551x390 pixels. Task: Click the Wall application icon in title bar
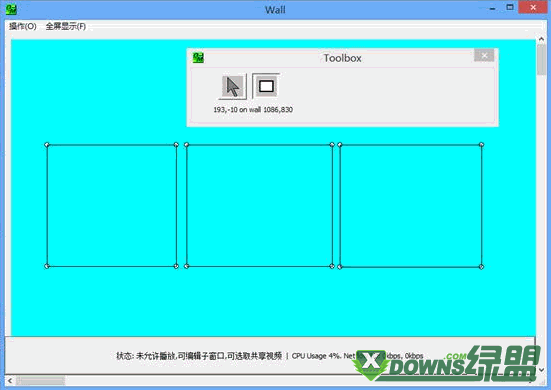tap(11, 9)
